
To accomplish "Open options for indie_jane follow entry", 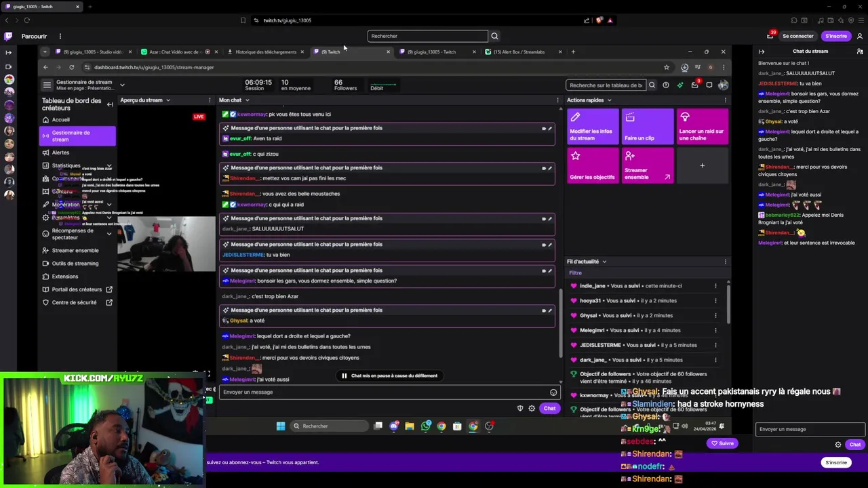I will [x=715, y=286].
